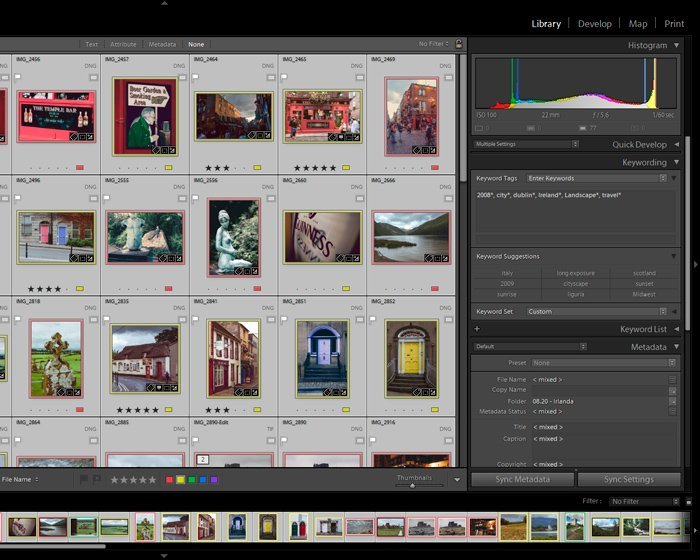Open the filmstrip Filter dropdown
700x560 pixels.
click(644, 501)
